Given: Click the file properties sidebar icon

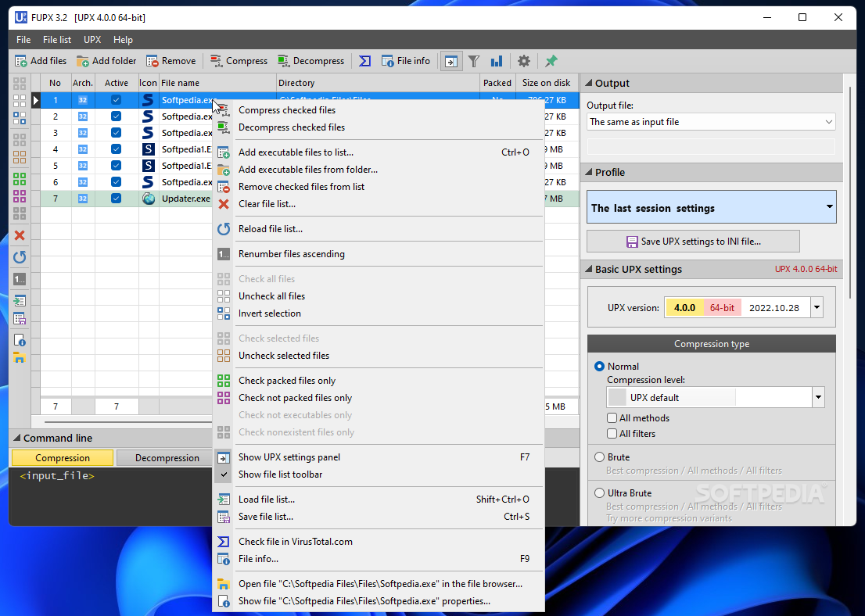Looking at the screenshot, I should tap(20, 340).
